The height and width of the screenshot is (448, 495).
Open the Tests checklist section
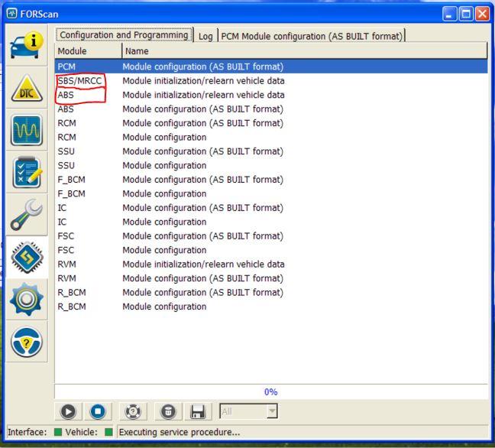click(27, 172)
